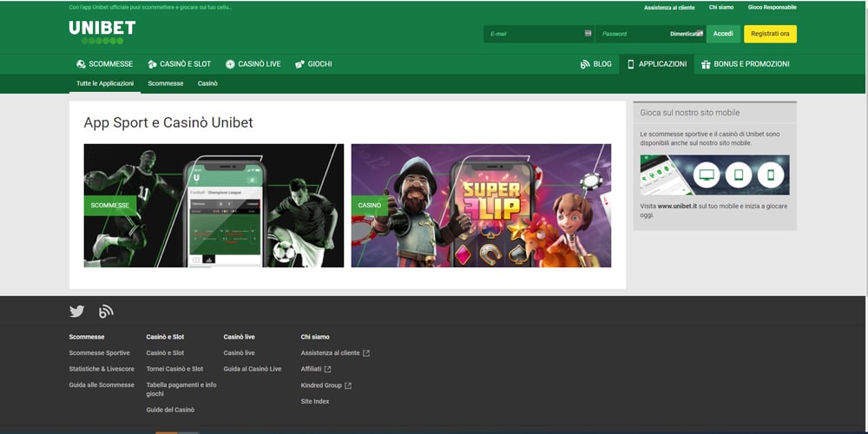Click the desktop monitor icon in sidebar
The image size is (868, 434).
pos(707,175)
